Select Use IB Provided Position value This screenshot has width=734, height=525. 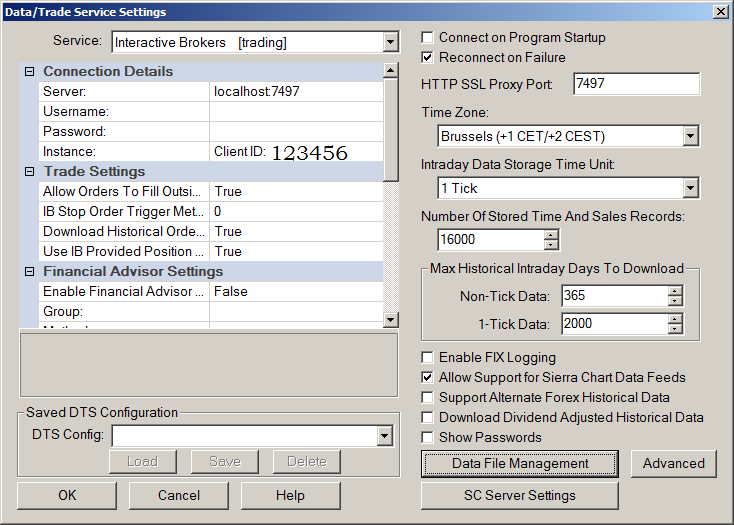pos(296,252)
